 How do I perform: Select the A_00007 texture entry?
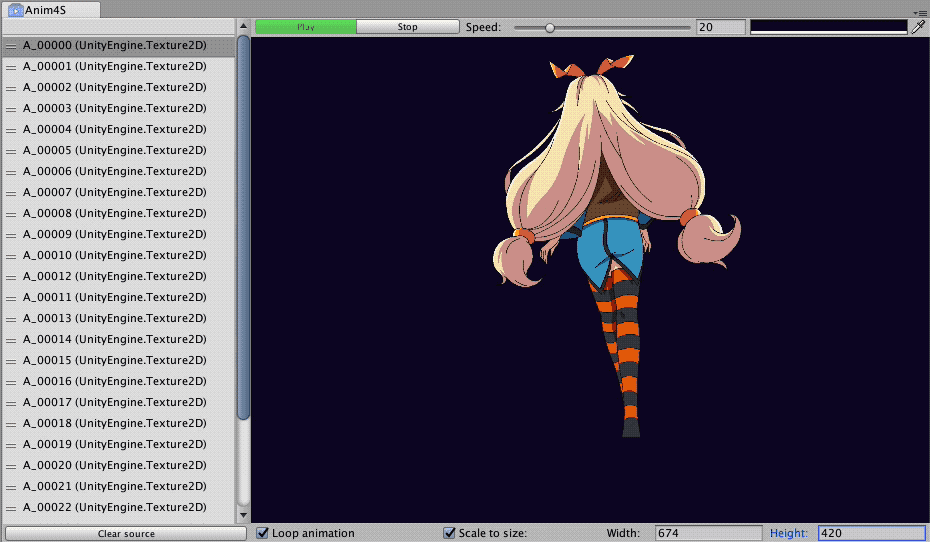click(x=119, y=193)
